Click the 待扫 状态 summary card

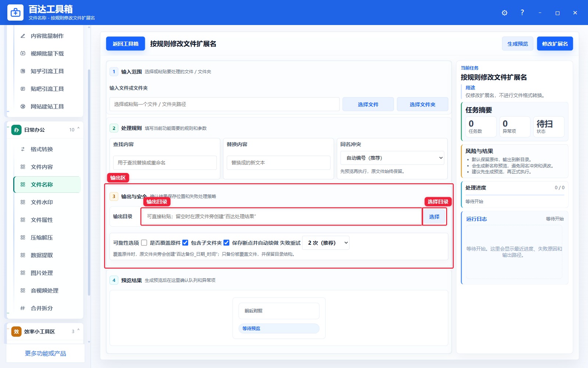(x=549, y=127)
